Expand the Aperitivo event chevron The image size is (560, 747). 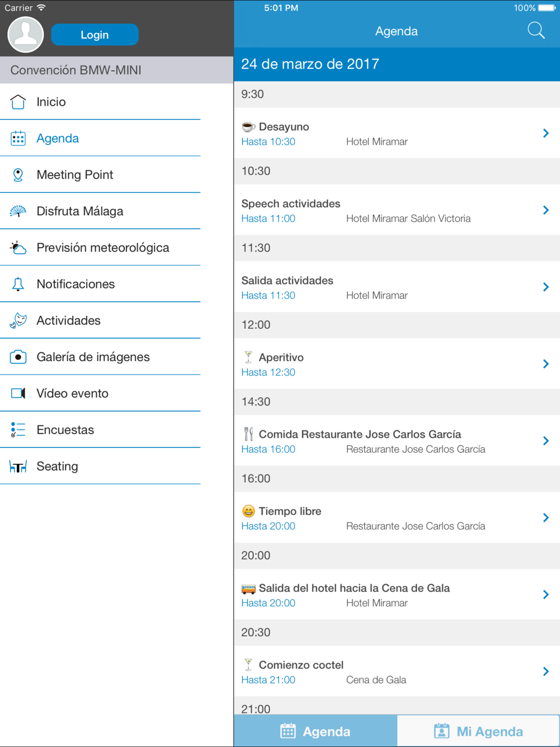[546, 363]
